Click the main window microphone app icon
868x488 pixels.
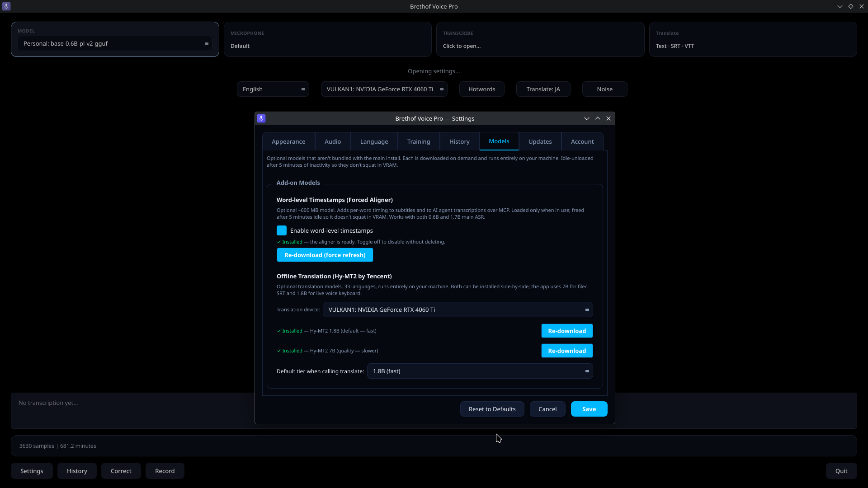tap(6, 6)
